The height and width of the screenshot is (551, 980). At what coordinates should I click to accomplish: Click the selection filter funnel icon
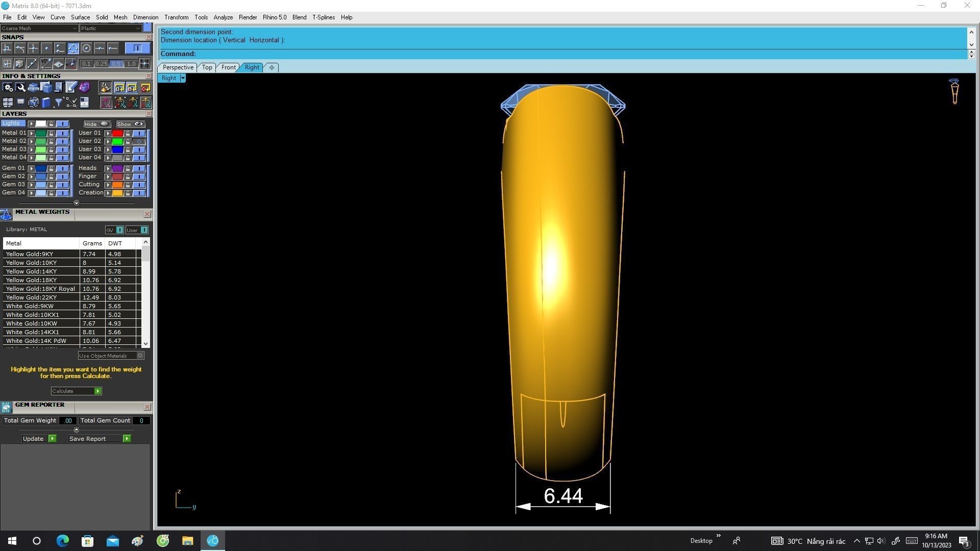click(59, 103)
